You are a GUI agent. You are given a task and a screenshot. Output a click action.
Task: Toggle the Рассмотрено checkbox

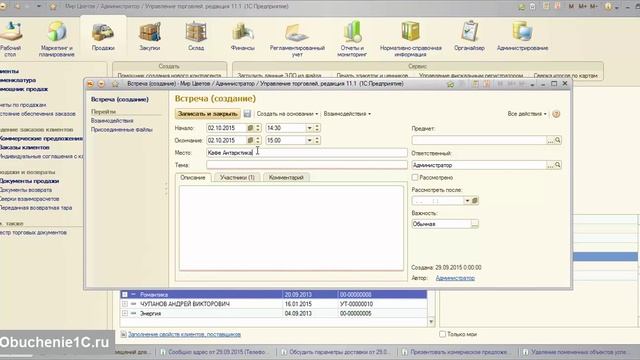(415, 178)
